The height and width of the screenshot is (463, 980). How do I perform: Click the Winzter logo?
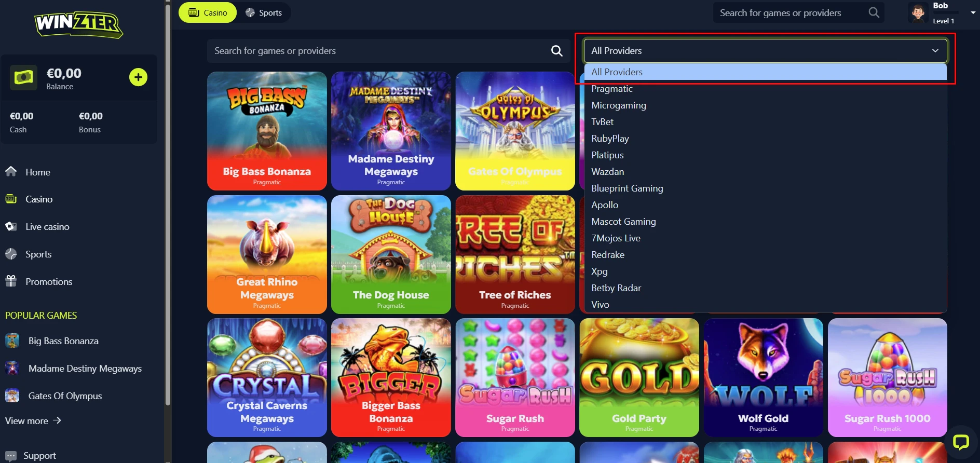coord(79,24)
